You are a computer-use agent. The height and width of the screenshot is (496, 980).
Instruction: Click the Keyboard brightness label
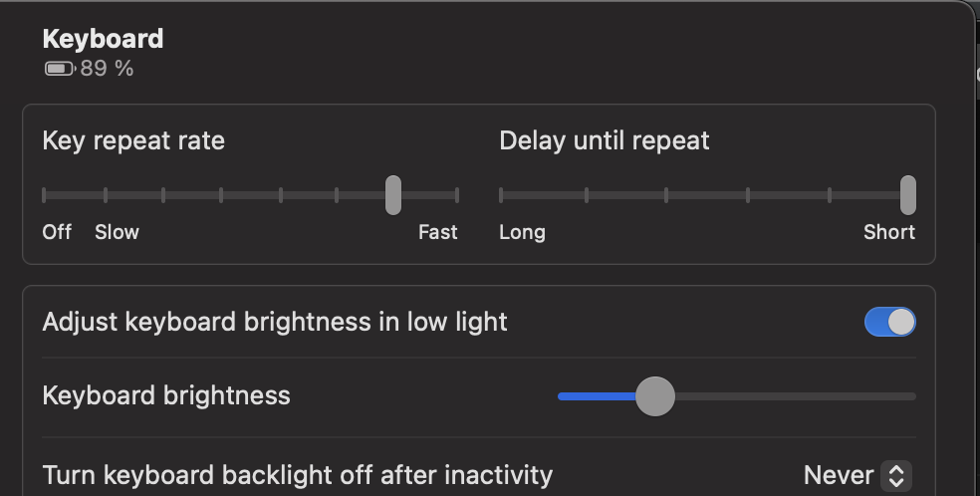166,395
